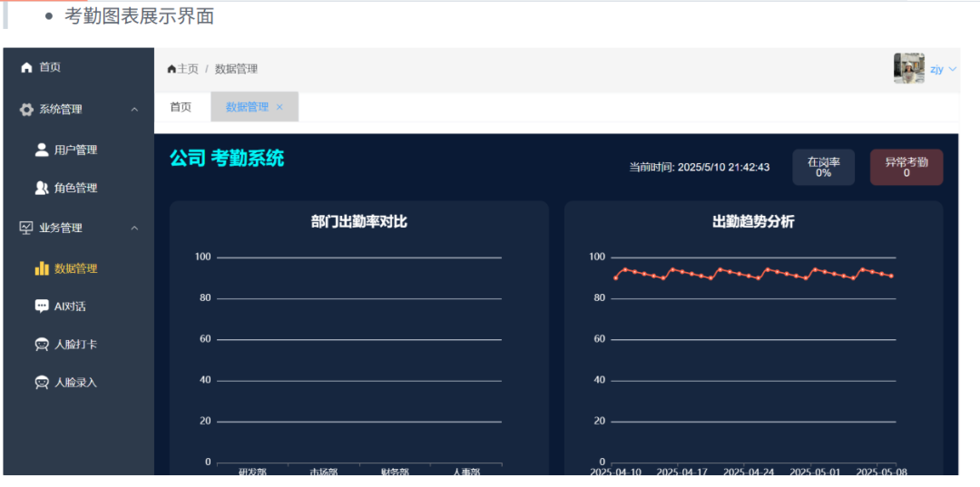Viewport: 980px width, 487px height.
Task: Click 数据管理 breadcrumb text
Action: (236, 69)
